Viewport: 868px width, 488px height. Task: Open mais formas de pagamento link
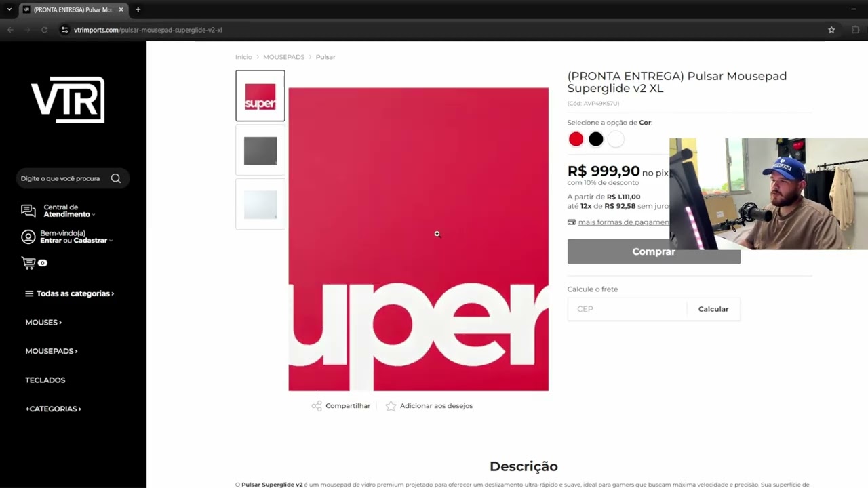(x=623, y=222)
